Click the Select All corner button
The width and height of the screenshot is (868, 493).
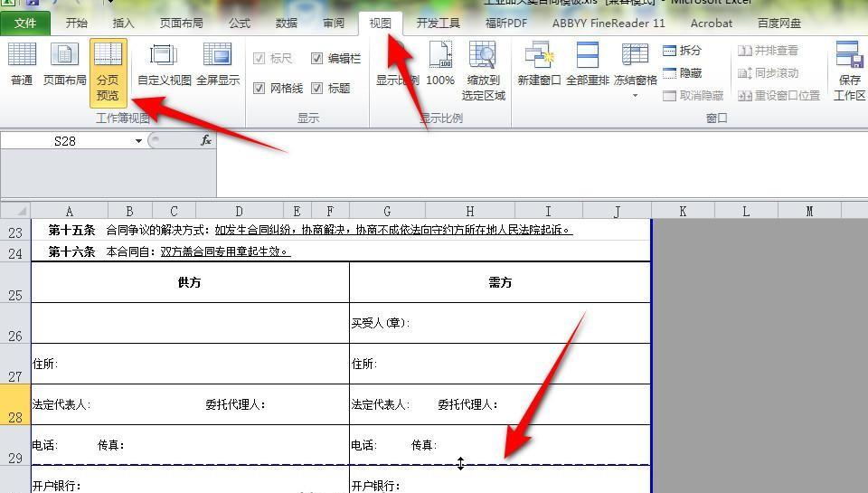click(x=15, y=211)
